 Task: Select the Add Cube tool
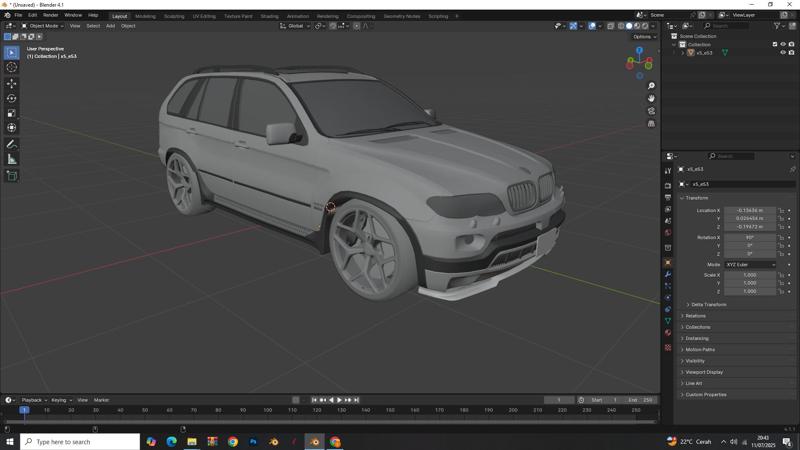tap(11, 176)
